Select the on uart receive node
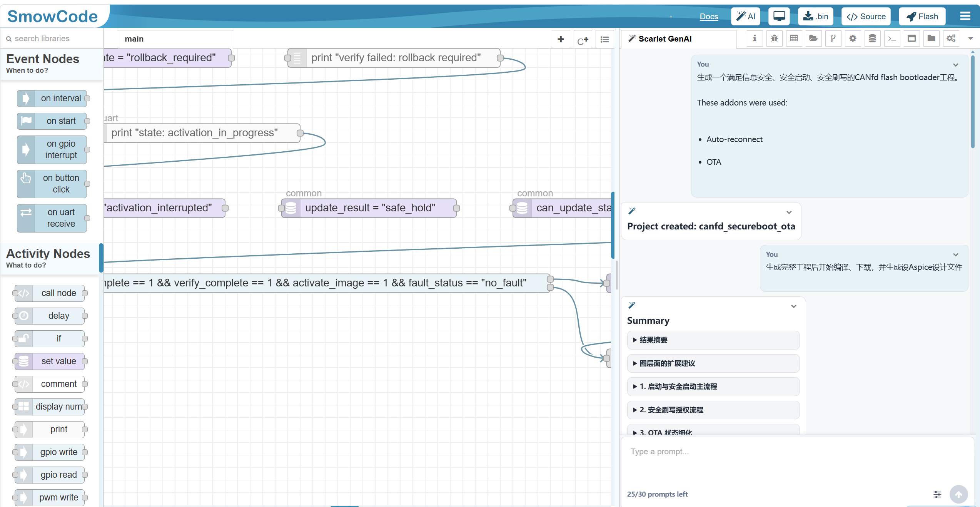The image size is (980, 507). [x=52, y=218]
